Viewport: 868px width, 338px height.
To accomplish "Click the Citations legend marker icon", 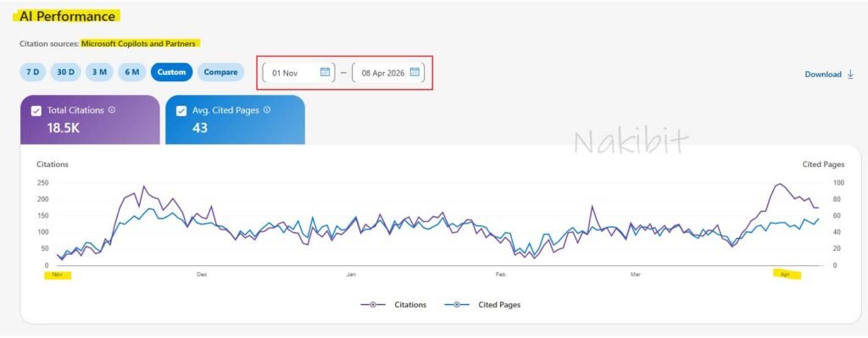I will click(373, 305).
